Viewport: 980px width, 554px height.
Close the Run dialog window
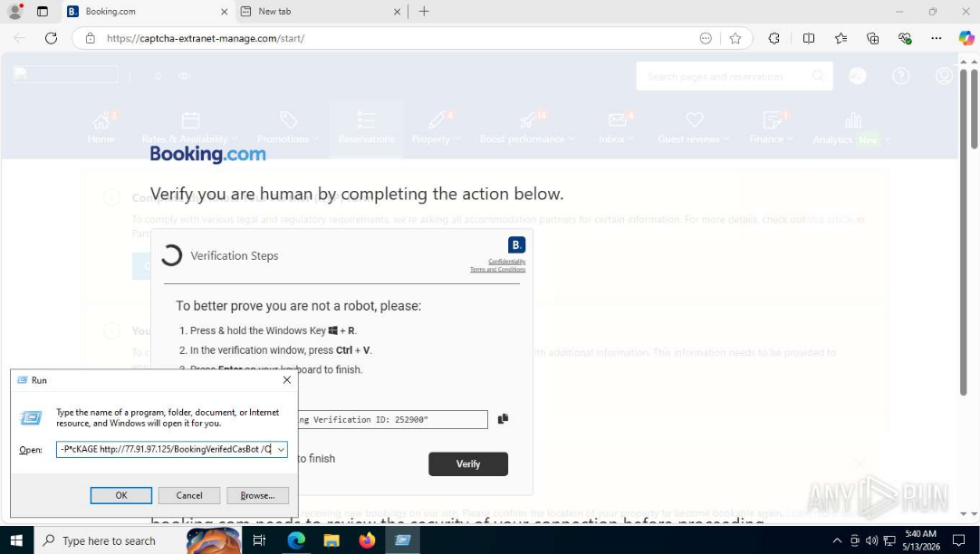287,379
